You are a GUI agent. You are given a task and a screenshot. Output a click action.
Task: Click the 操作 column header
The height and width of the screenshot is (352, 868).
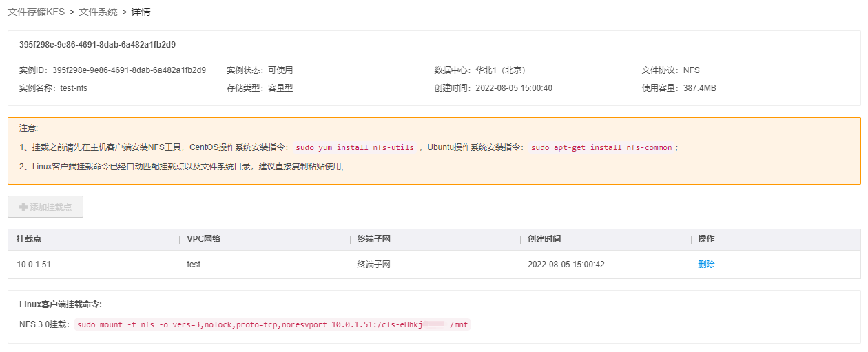tap(706, 239)
